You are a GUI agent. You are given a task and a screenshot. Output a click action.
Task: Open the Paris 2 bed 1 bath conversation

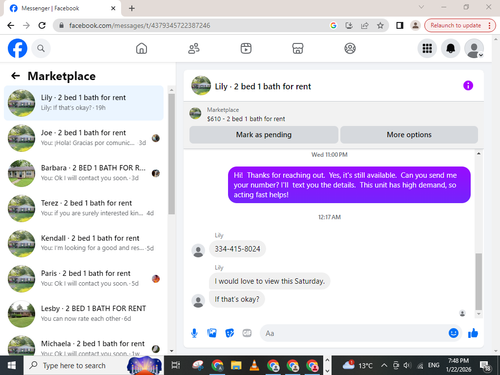84,279
